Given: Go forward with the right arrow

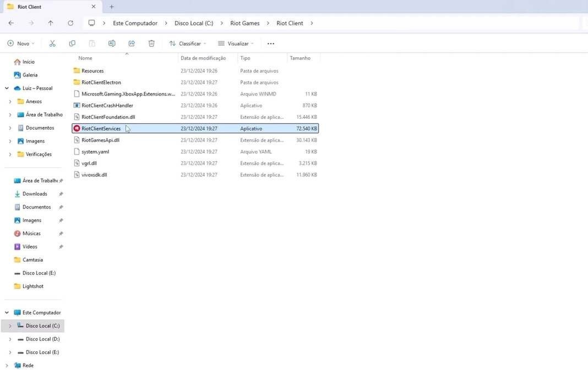Looking at the screenshot, I should [31, 23].
